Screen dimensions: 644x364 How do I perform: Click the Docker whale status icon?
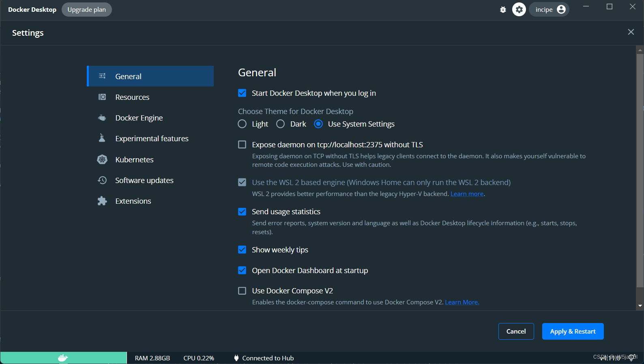click(x=63, y=358)
